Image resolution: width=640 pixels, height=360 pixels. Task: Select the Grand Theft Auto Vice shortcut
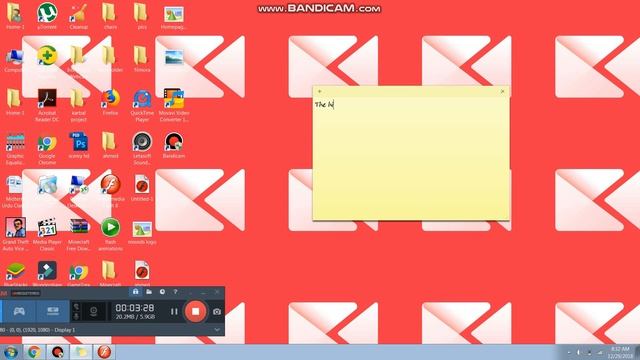point(15,234)
